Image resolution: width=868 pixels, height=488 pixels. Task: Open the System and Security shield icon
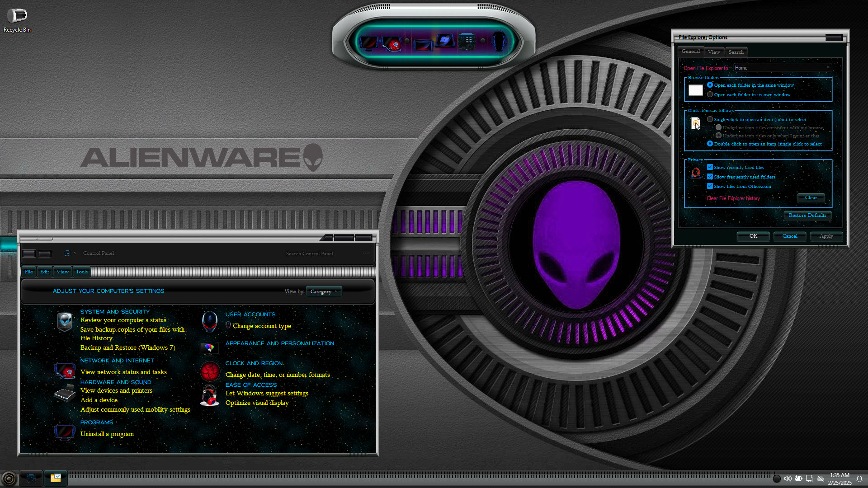click(x=65, y=322)
